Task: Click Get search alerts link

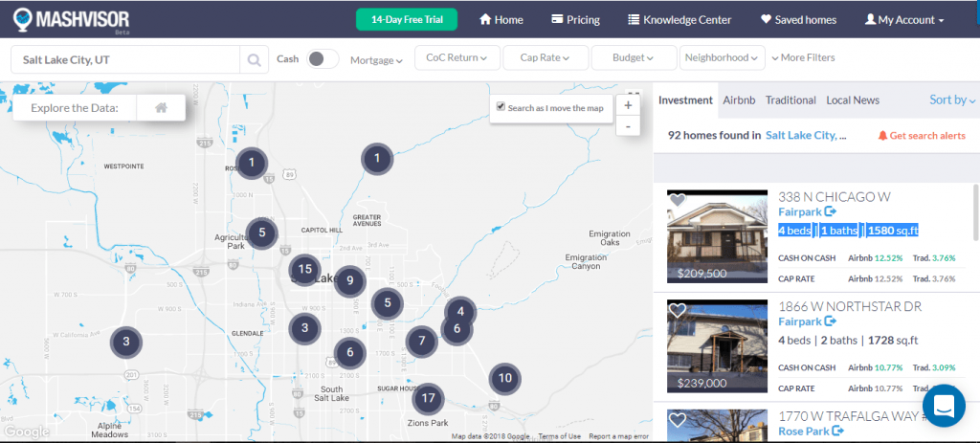Action: point(922,136)
